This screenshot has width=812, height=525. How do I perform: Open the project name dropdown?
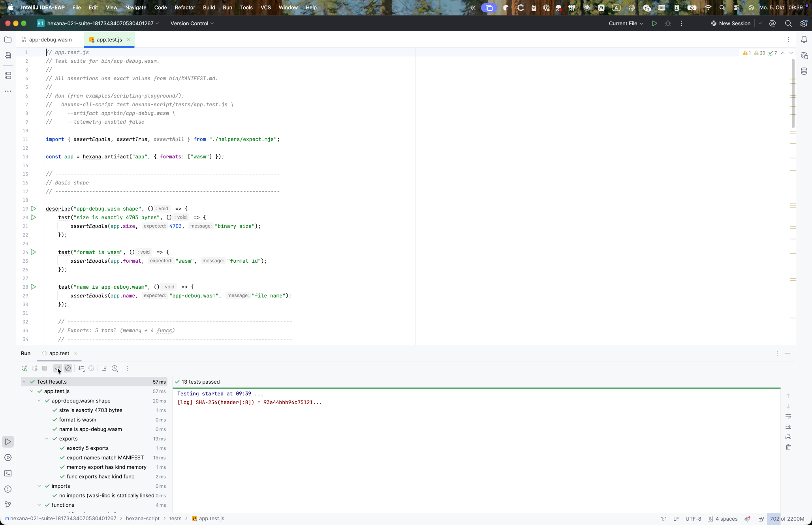[98, 23]
